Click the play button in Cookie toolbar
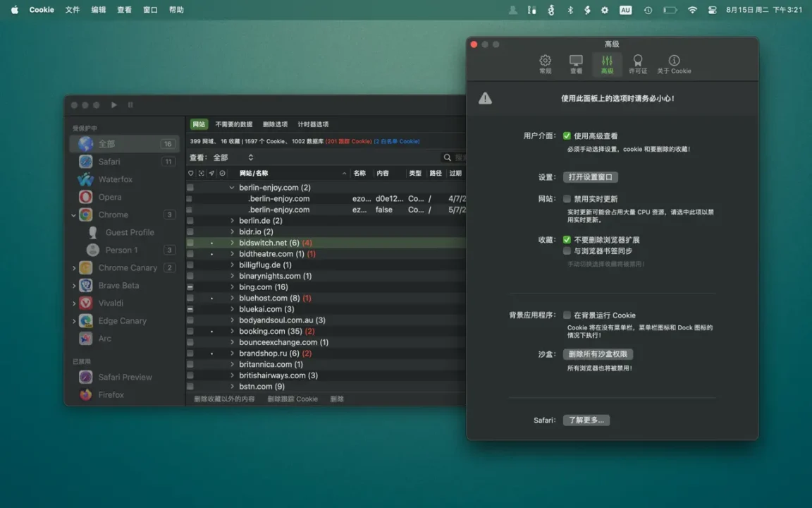 114,104
